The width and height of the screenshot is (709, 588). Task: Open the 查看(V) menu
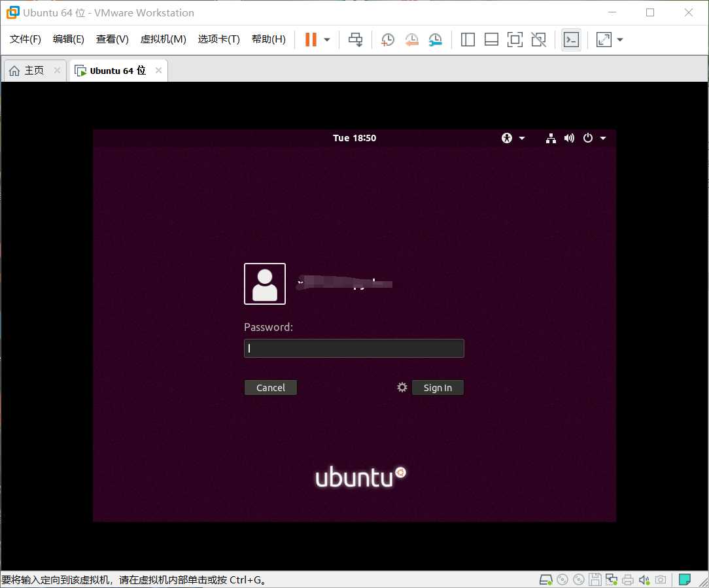tap(112, 39)
